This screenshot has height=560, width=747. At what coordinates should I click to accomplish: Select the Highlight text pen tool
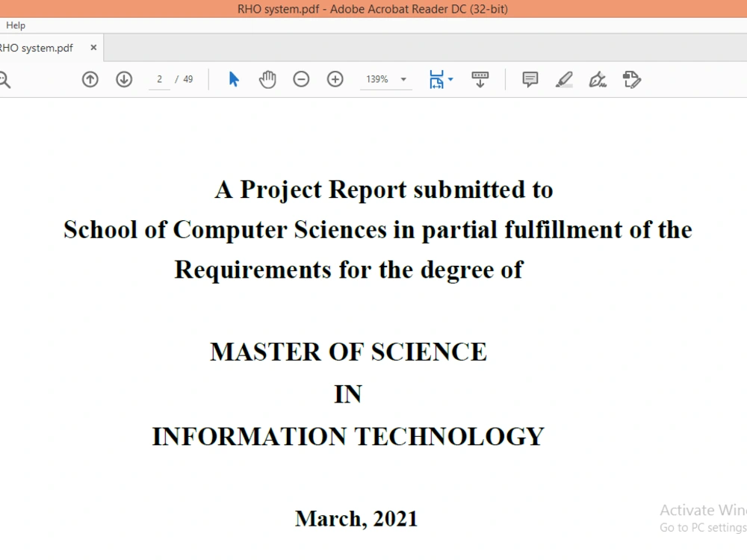pyautogui.click(x=564, y=80)
